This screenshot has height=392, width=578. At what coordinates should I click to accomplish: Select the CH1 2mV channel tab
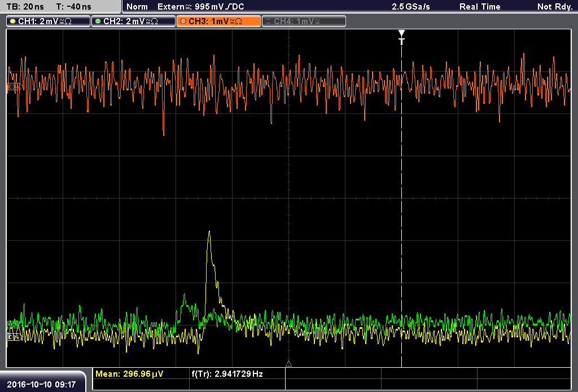tap(49, 21)
